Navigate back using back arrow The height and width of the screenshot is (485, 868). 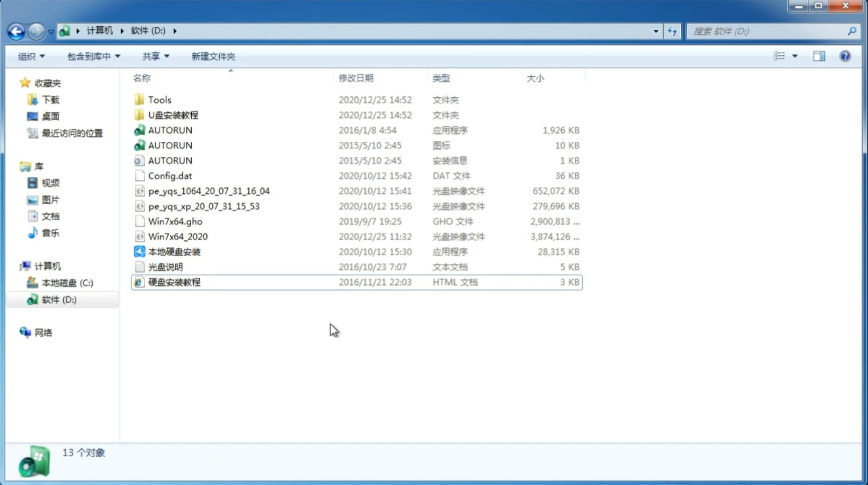pos(16,31)
